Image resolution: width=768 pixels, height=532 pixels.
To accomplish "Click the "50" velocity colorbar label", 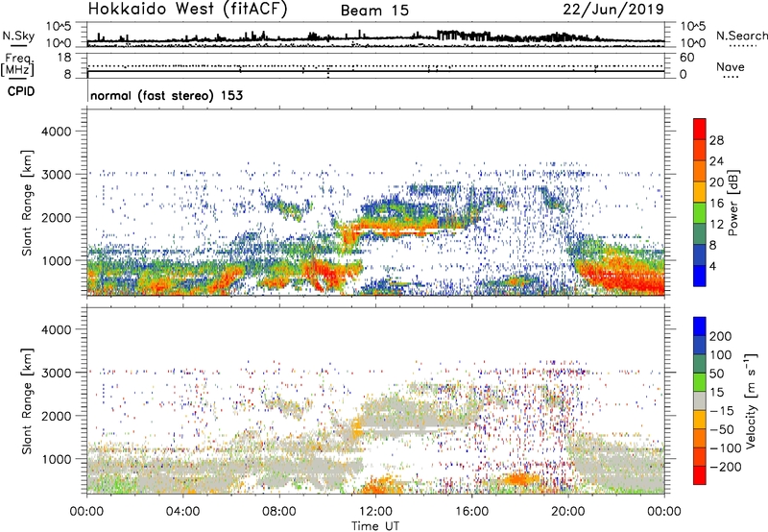I will pyautogui.click(x=717, y=374).
